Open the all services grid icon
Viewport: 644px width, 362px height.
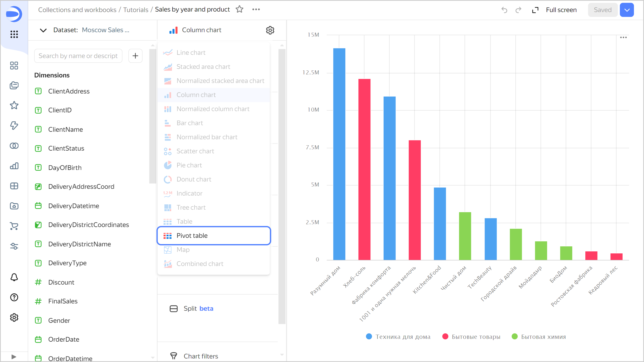pyautogui.click(x=14, y=34)
